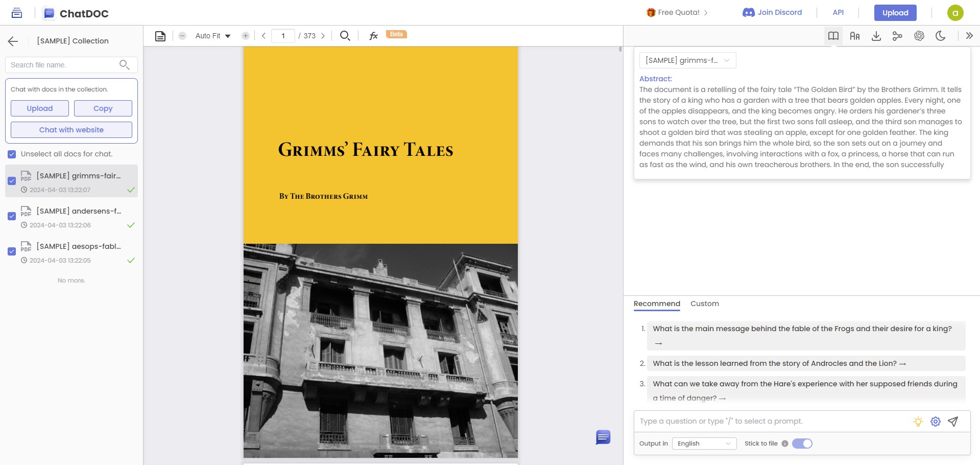Click the ChatDOC logo
This screenshot has height=465, width=980.
(x=76, y=13)
